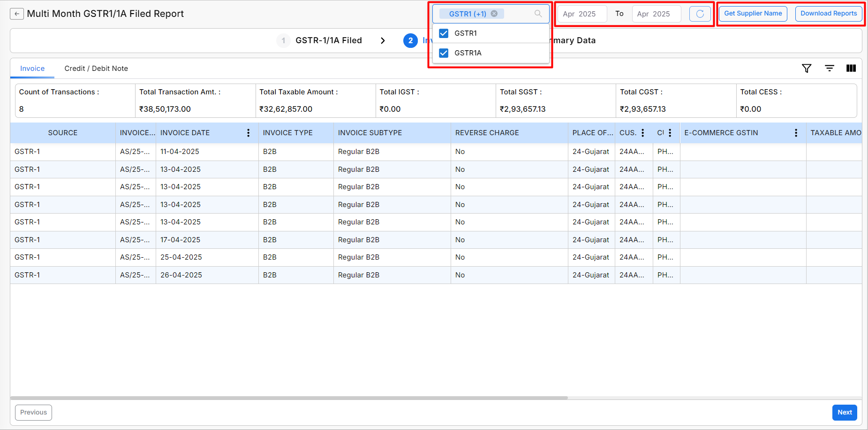Screen dimensions: 868x430
Task: Uncheck the GSTR1 checkbox
Action: pos(444,33)
